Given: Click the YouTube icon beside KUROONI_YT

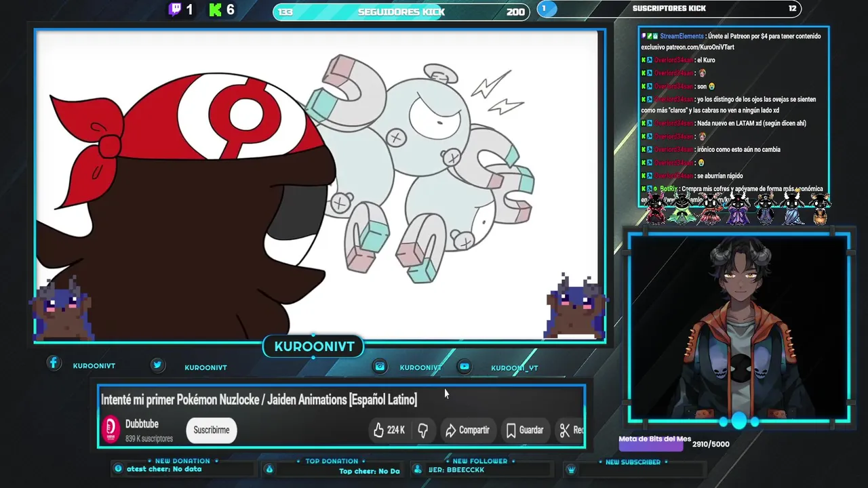Looking at the screenshot, I should click(x=465, y=366).
